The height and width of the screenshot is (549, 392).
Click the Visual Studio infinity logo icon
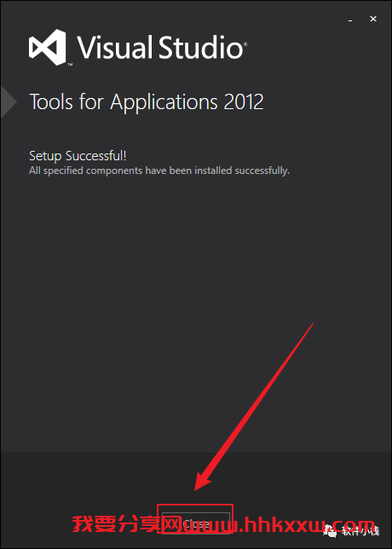click(47, 47)
